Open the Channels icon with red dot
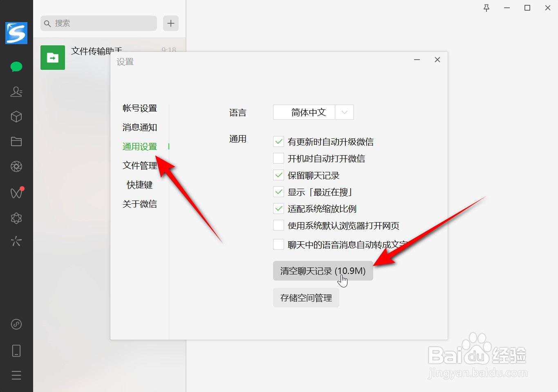The height and width of the screenshot is (392, 558). 17,192
